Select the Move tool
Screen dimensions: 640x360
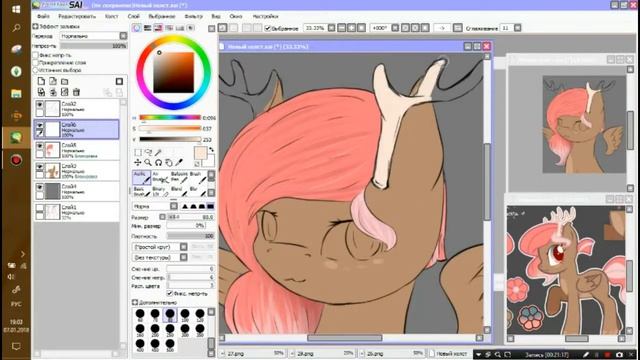pyautogui.click(x=138, y=162)
